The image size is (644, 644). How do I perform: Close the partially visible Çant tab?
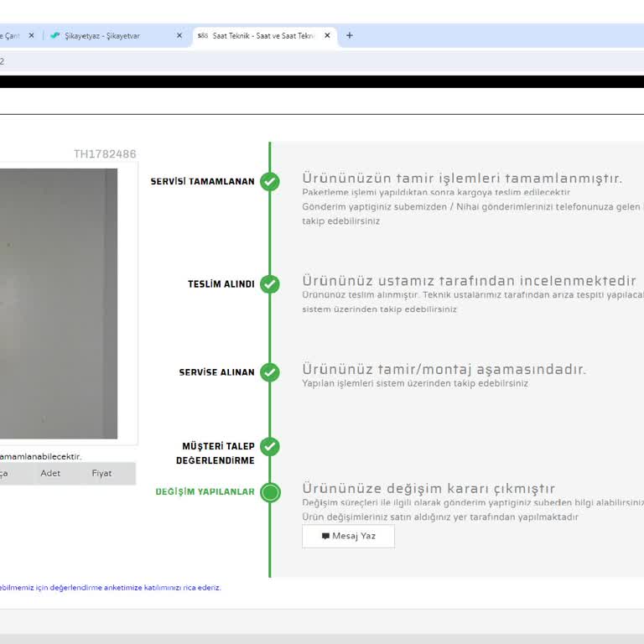tap(31, 36)
